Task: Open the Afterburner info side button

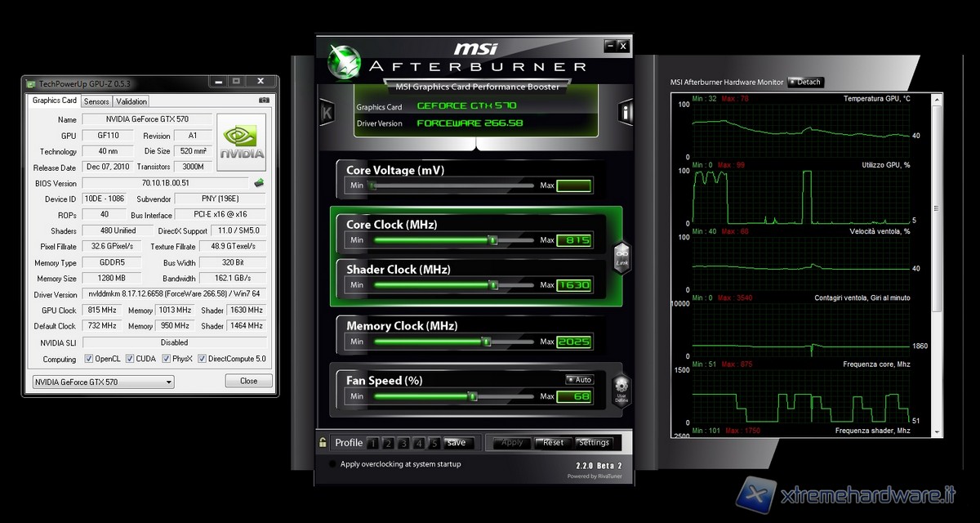Action: (x=626, y=112)
